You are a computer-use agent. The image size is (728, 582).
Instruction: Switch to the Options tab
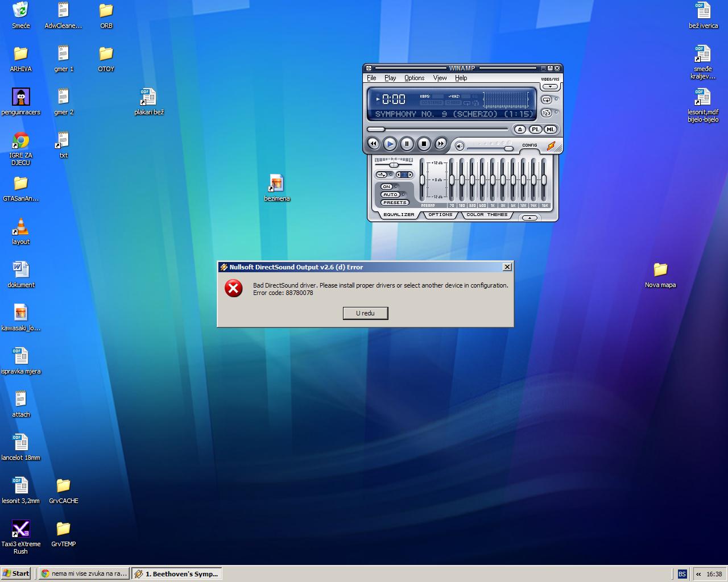440,215
